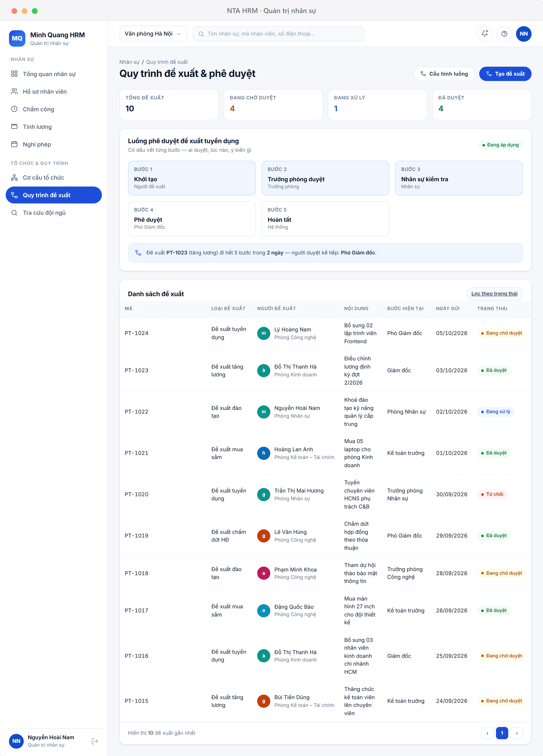Viewport: 543px width, 756px height.
Task: Click the Nhân sự breadcrumb link
Action: (x=129, y=62)
